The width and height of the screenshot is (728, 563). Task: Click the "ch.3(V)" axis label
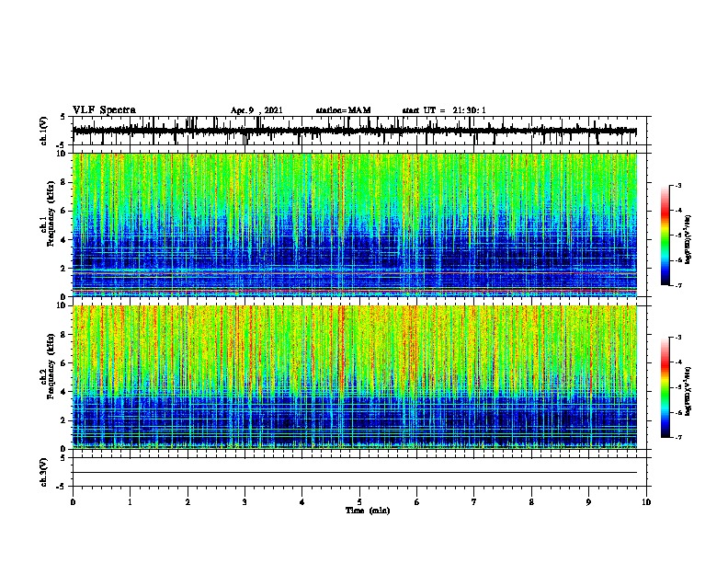[x=44, y=473]
